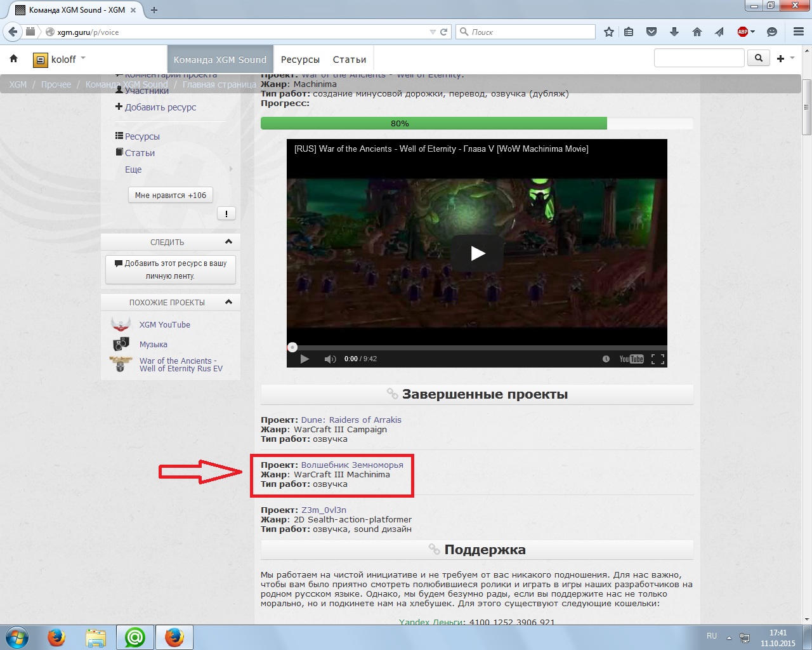Open the Windows Start menu
This screenshot has width=812, height=650.
(x=17, y=637)
